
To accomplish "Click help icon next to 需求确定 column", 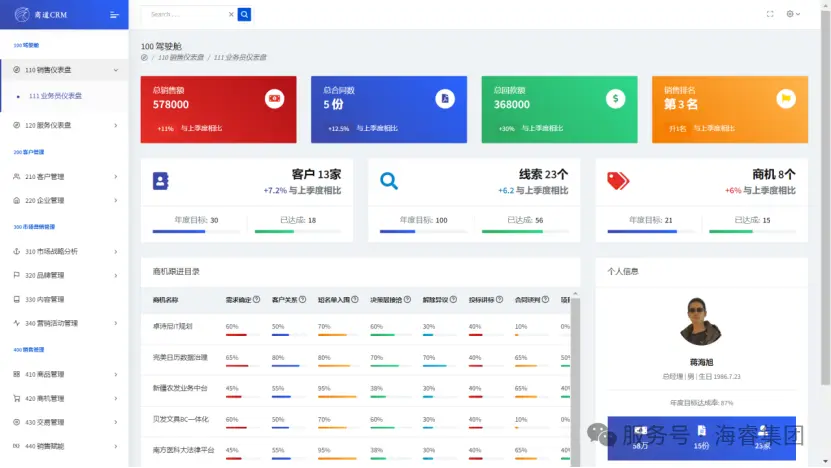I will 257,299.
